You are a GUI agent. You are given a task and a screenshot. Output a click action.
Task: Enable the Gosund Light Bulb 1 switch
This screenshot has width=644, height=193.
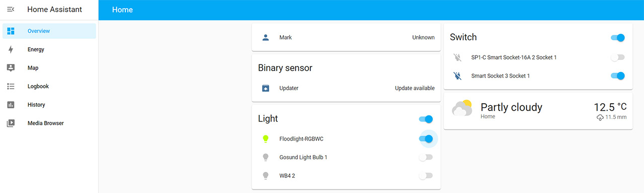(426, 157)
